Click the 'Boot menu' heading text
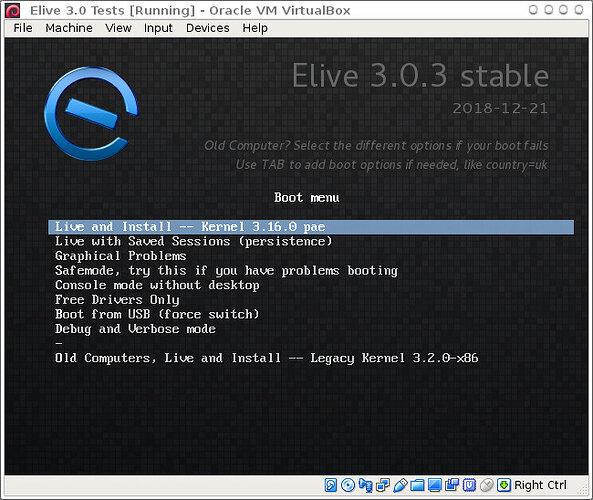The height and width of the screenshot is (500, 593). [x=307, y=197]
